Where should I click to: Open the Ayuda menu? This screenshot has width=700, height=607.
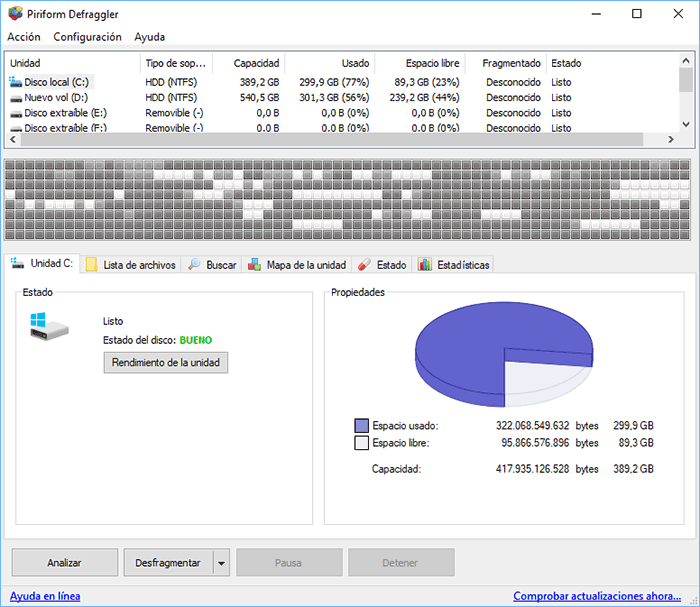(x=150, y=37)
